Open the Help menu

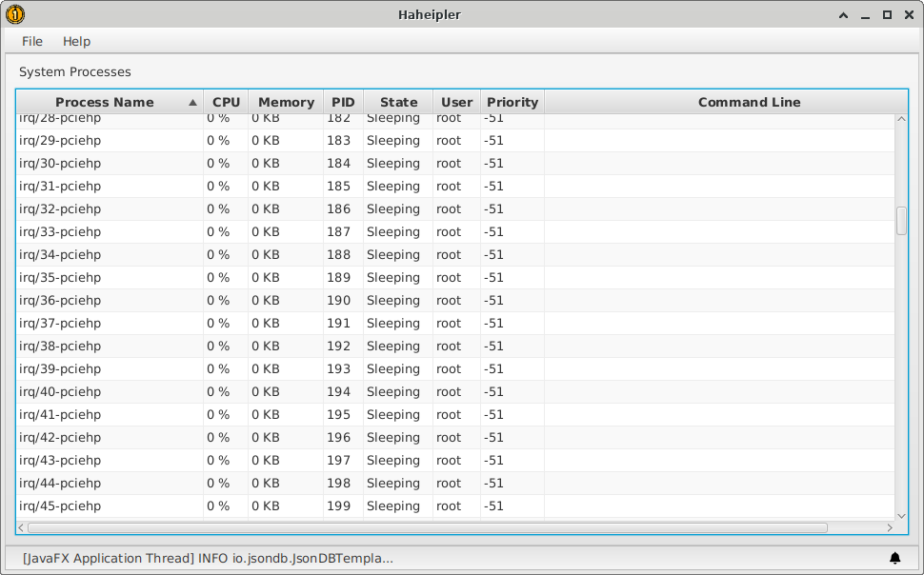pyautogui.click(x=76, y=41)
